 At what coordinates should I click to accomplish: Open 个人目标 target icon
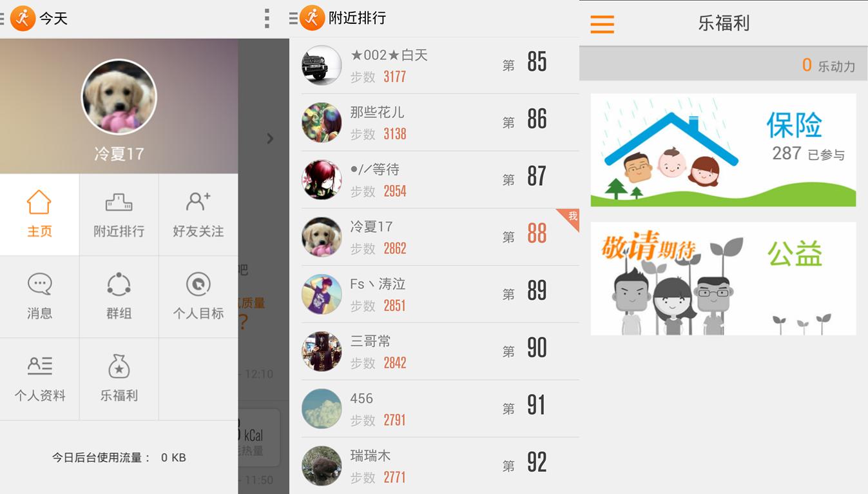pos(198,284)
